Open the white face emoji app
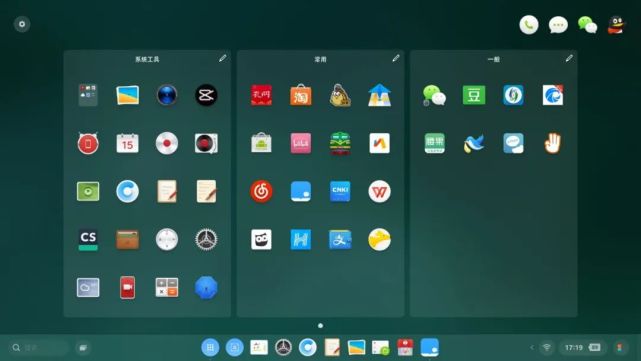Screen dimensions: 641x361 [261, 239]
